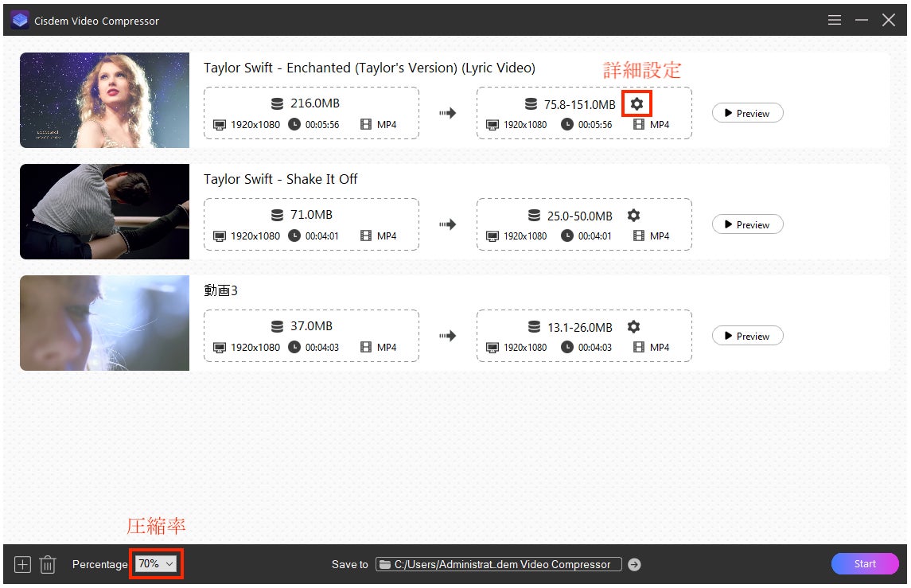The image size is (911, 588).
Task: Click the trash delete icon
Action: tap(48, 564)
